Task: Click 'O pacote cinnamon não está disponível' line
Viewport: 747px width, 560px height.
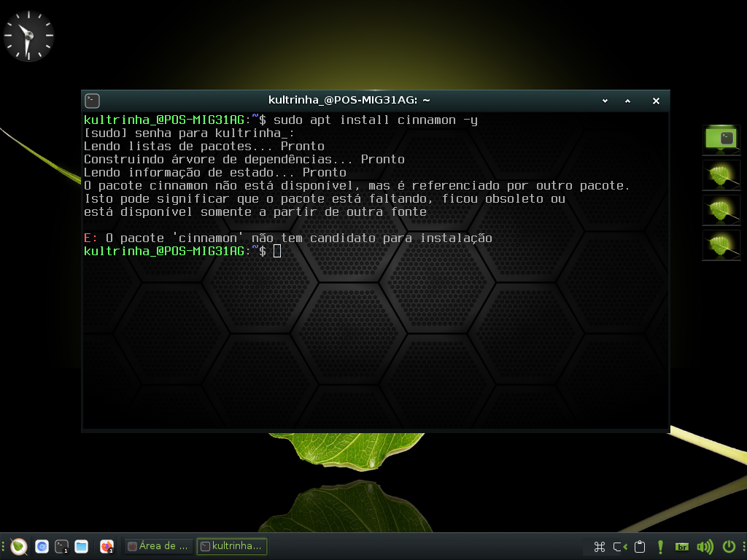Action: tap(357, 186)
